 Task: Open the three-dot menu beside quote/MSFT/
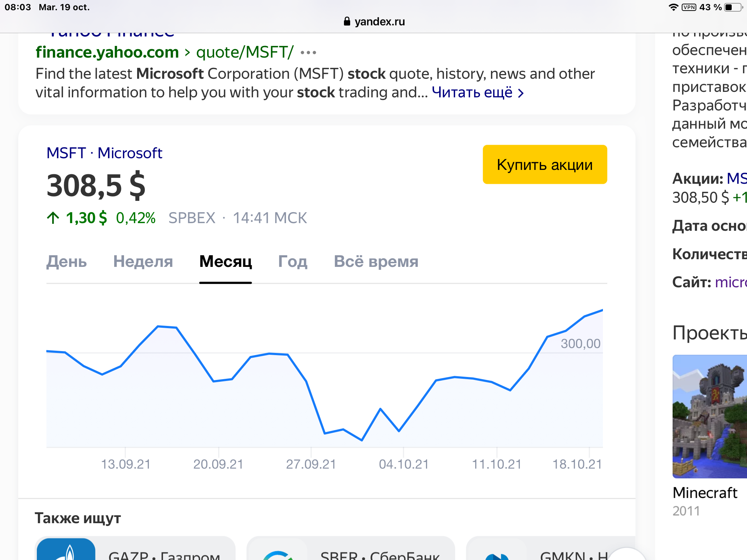click(308, 53)
